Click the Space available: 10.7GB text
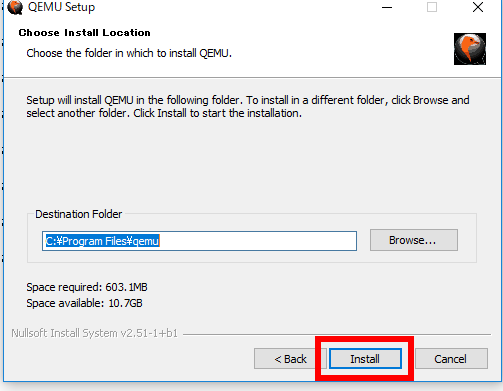This screenshot has width=503, height=391. pyautogui.click(x=84, y=303)
